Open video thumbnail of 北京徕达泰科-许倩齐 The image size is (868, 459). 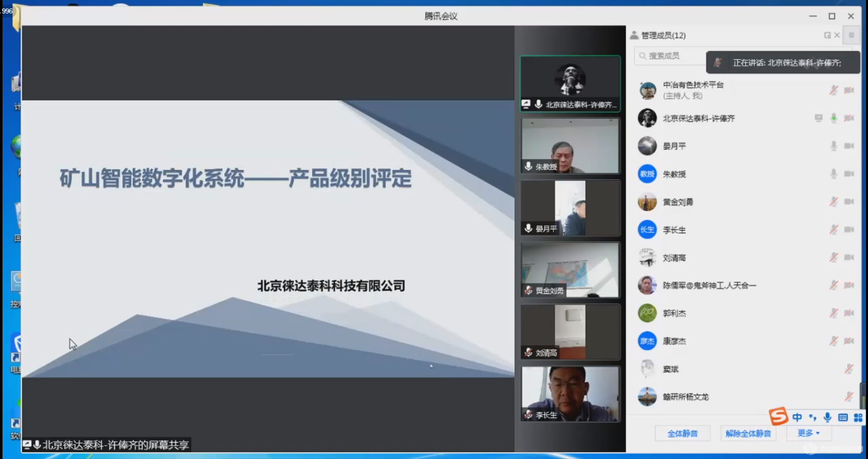[570, 83]
